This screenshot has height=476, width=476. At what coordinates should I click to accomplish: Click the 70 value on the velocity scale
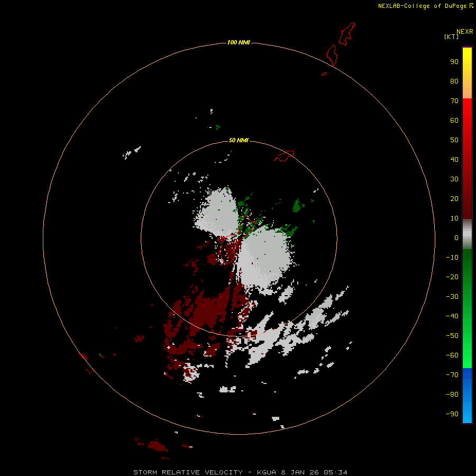[x=454, y=101]
